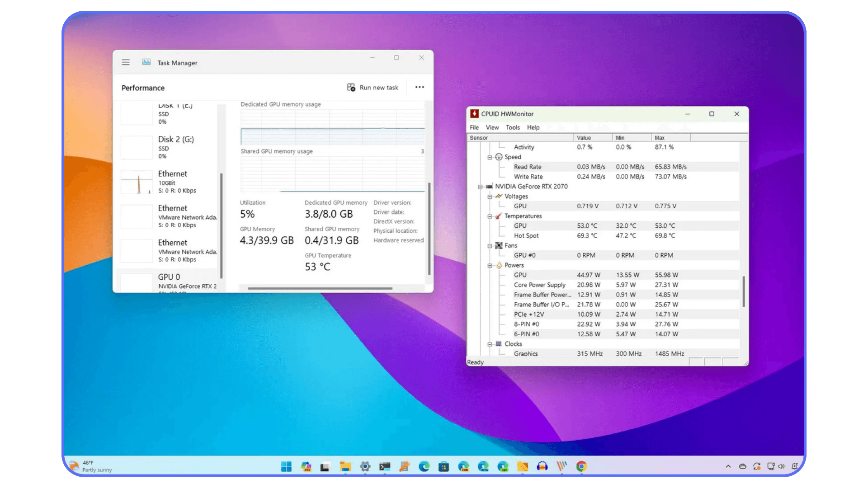Click the Temperatures thermometer icon
Image resolution: width=868 pixels, height=488 pixels.
click(499, 216)
